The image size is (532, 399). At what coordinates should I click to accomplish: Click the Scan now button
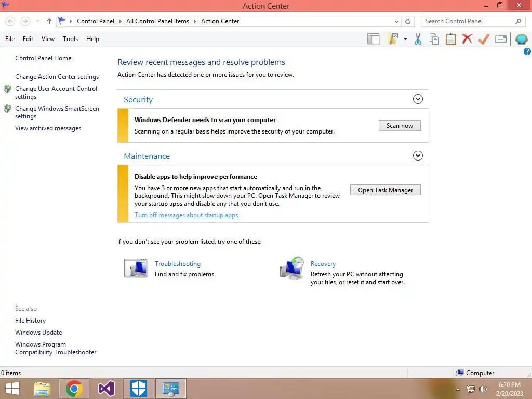click(x=400, y=126)
